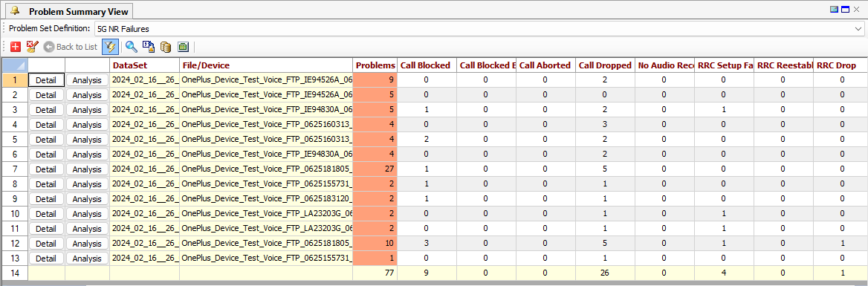Click the bell icon on the tab
868x286 pixels.
click(x=16, y=10)
